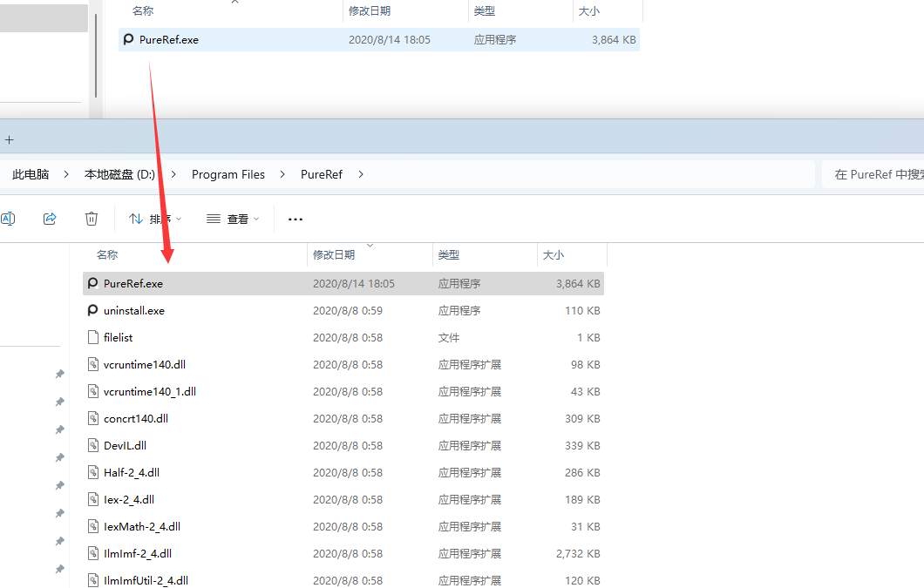Click type 文件 of filelist row
The image size is (924, 588).
click(448, 338)
